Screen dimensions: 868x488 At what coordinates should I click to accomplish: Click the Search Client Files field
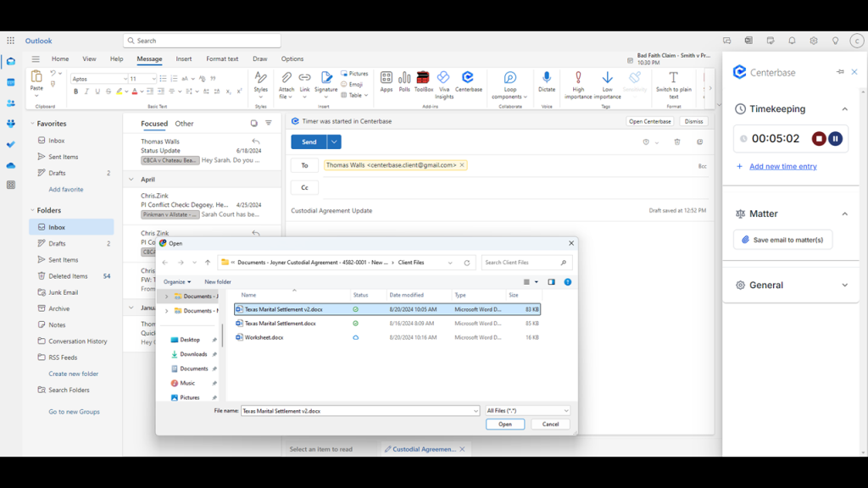click(x=526, y=263)
